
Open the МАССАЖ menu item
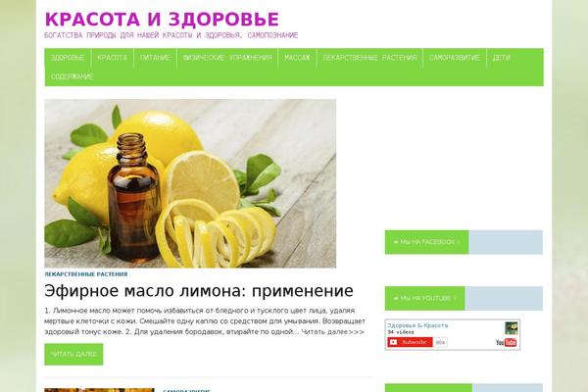[x=297, y=58]
